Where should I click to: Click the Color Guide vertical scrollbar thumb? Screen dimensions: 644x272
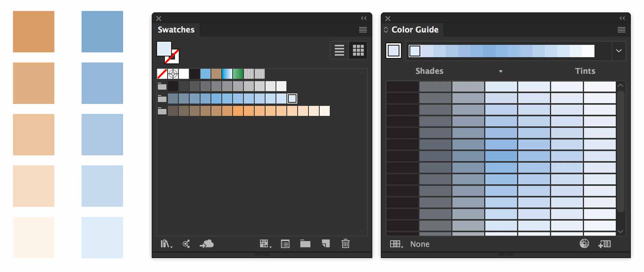click(x=621, y=151)
